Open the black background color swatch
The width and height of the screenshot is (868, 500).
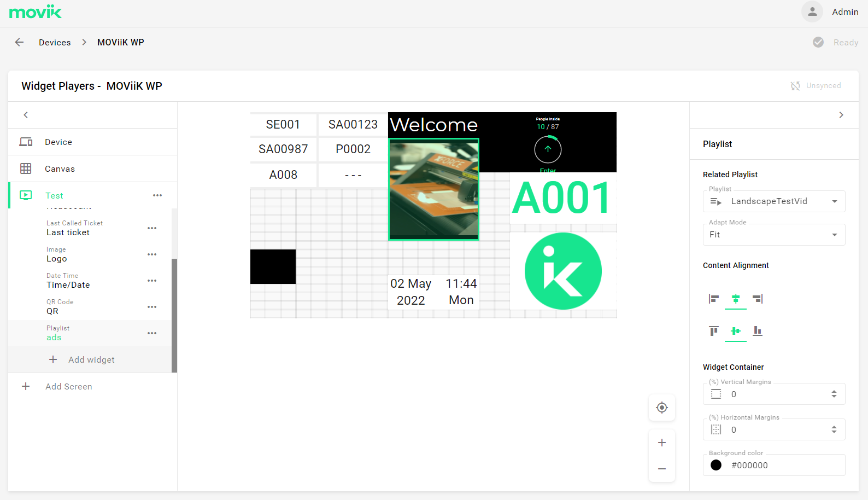pos(716,465)
